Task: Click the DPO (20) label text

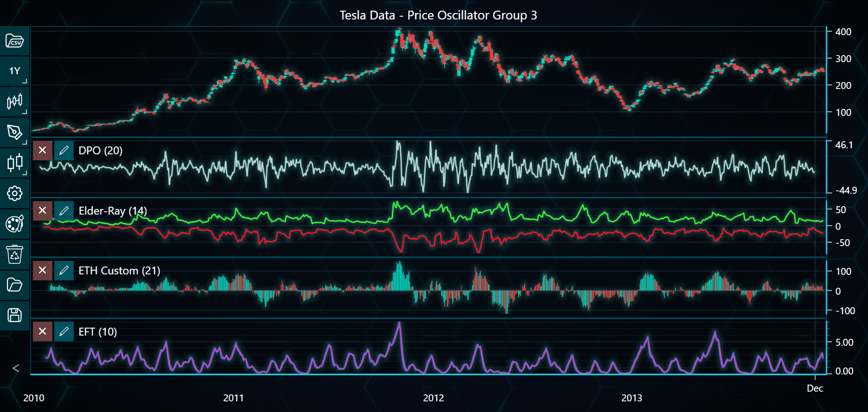Action: (101, 151)
